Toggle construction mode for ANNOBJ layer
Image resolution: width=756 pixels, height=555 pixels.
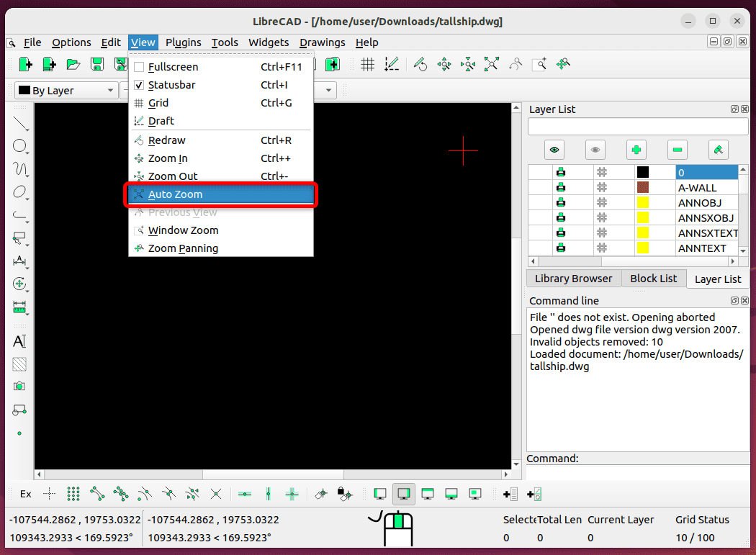coord(602,202)
